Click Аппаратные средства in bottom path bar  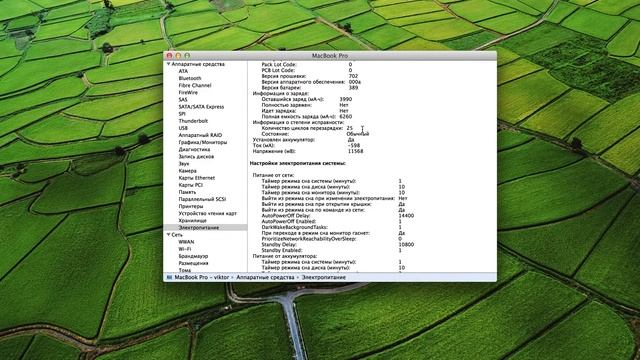click(265, 277)
